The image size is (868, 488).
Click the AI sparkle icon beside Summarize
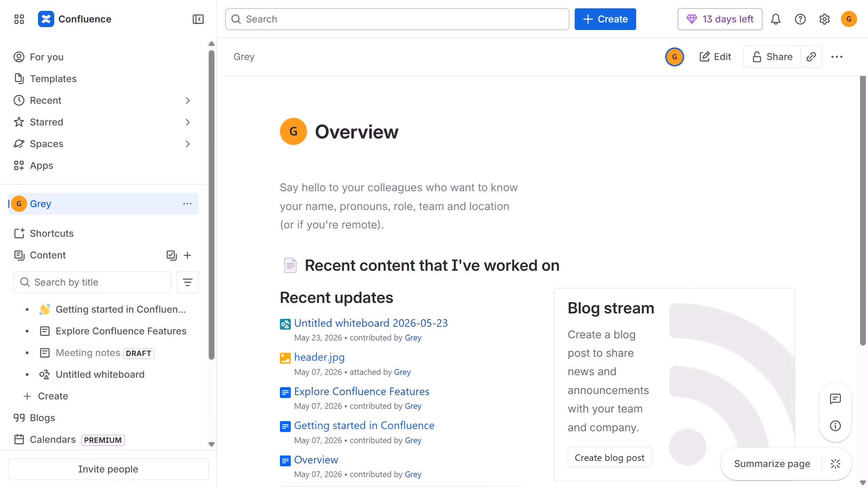click(x=835, y=464)
